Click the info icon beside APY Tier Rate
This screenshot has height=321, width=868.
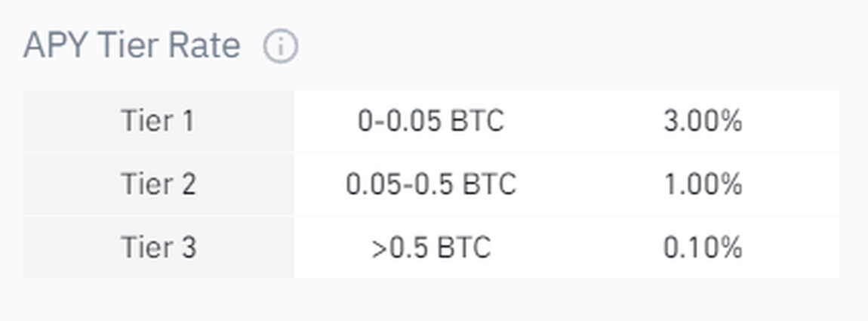point(280,47)
